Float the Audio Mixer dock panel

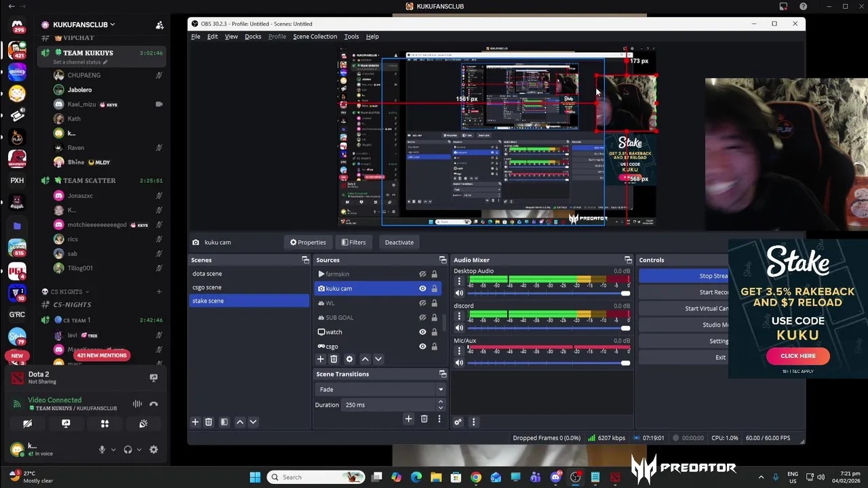[x=628, y=260]
